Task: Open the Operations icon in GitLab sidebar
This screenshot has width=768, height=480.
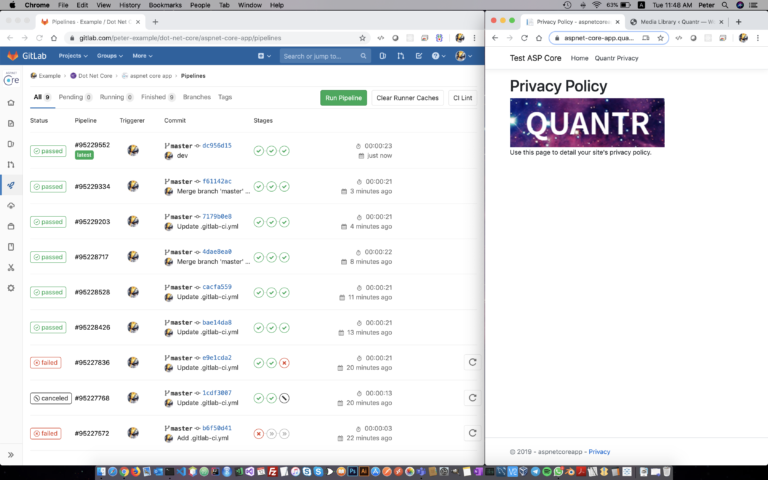Action: [x=11, y=206]
